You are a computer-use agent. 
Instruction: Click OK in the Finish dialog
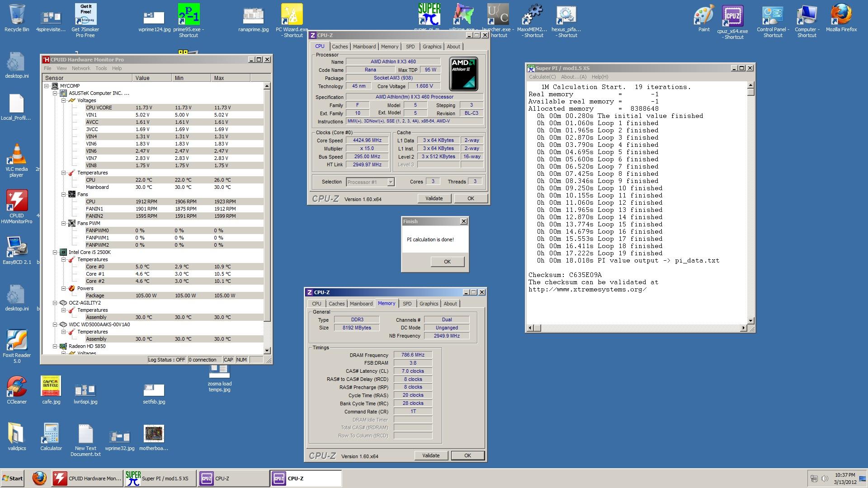pyautogui.click(x=447, y=262)
